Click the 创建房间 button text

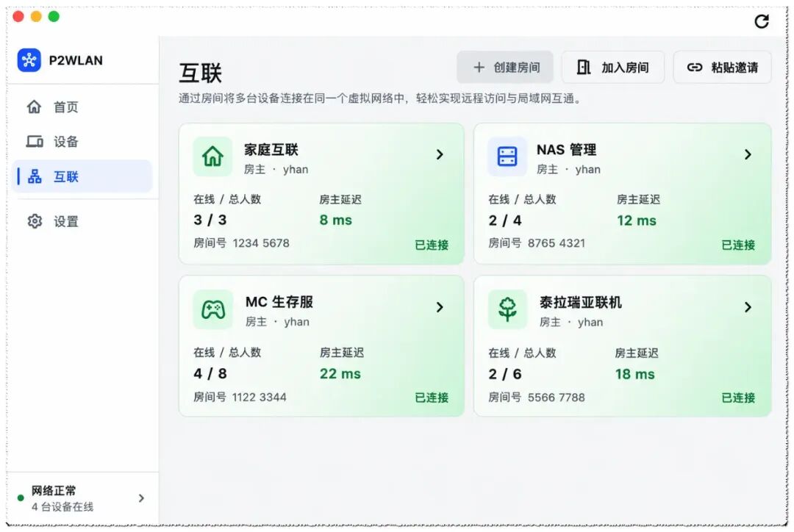tap(517, 68)
